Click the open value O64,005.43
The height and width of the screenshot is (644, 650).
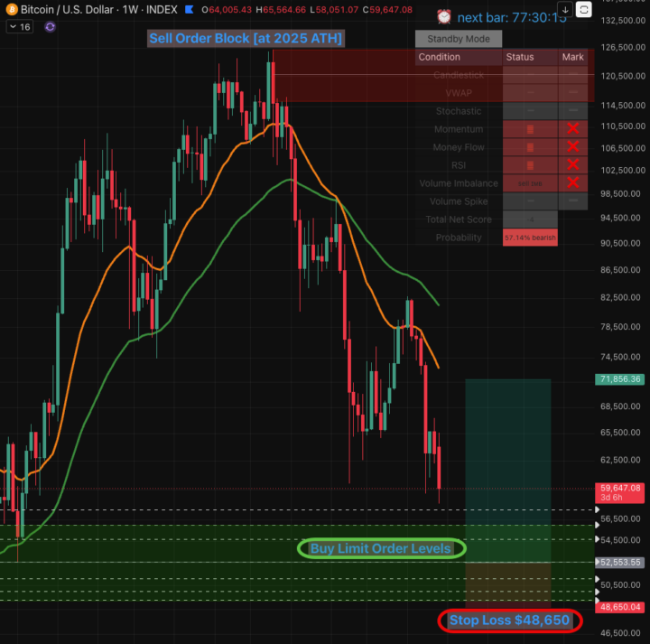(227, 10)
